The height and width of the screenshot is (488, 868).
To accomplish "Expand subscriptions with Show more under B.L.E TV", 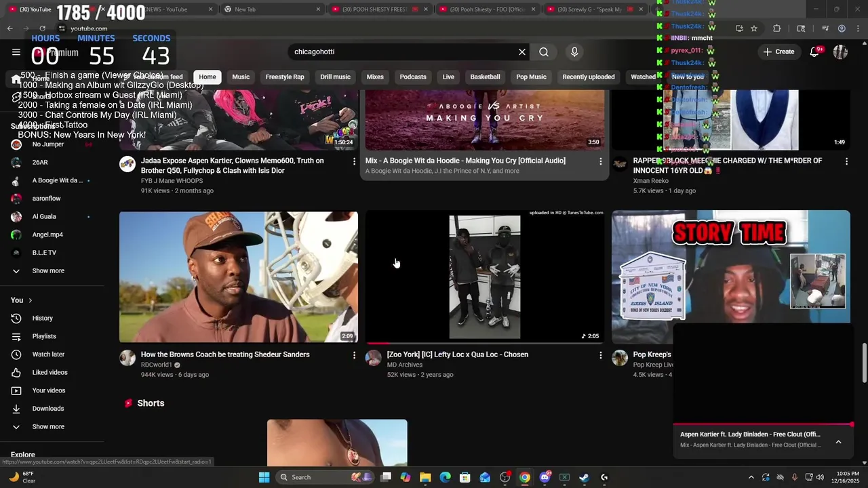I will coord(48,271).
